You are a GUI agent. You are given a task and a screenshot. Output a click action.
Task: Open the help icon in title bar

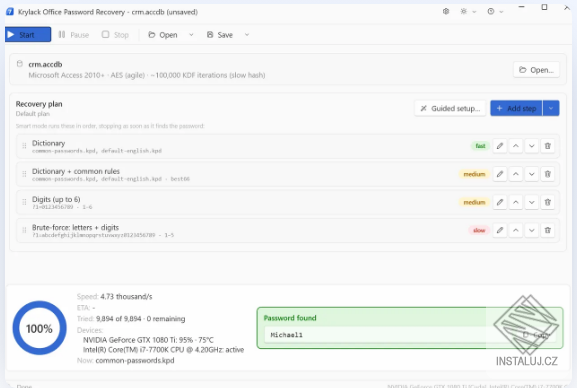point(491,11)
